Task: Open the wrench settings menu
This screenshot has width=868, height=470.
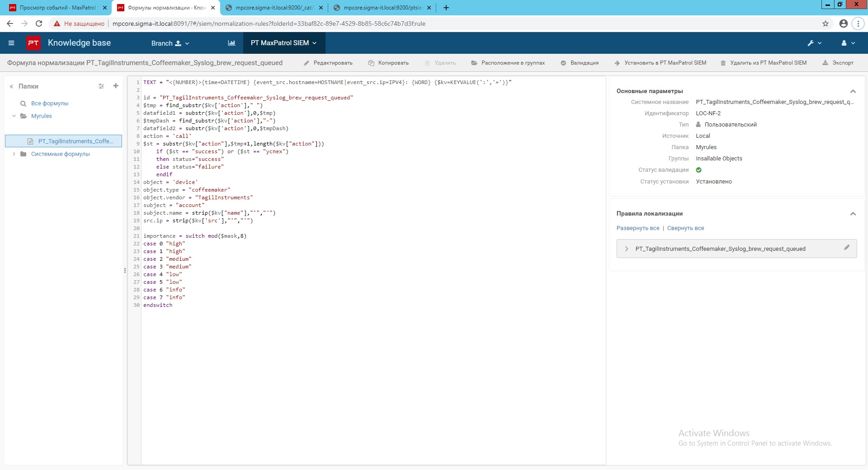Action: (815, 43)
